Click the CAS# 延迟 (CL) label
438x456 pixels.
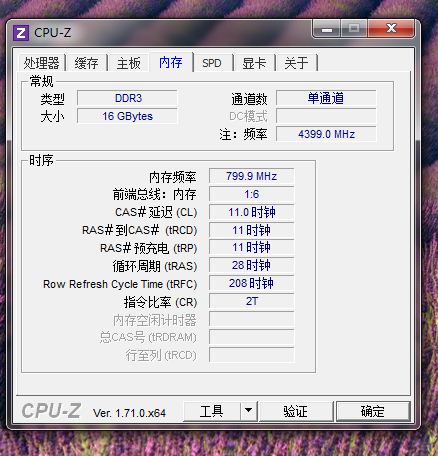156,212
